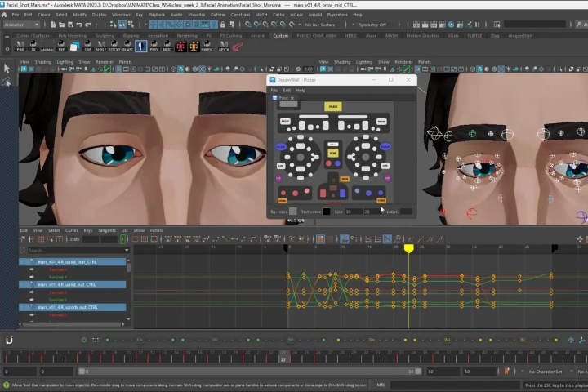This screenshot has width=588, height=392.
Task: Click the APICK shelf button
Action: [224, 46]
